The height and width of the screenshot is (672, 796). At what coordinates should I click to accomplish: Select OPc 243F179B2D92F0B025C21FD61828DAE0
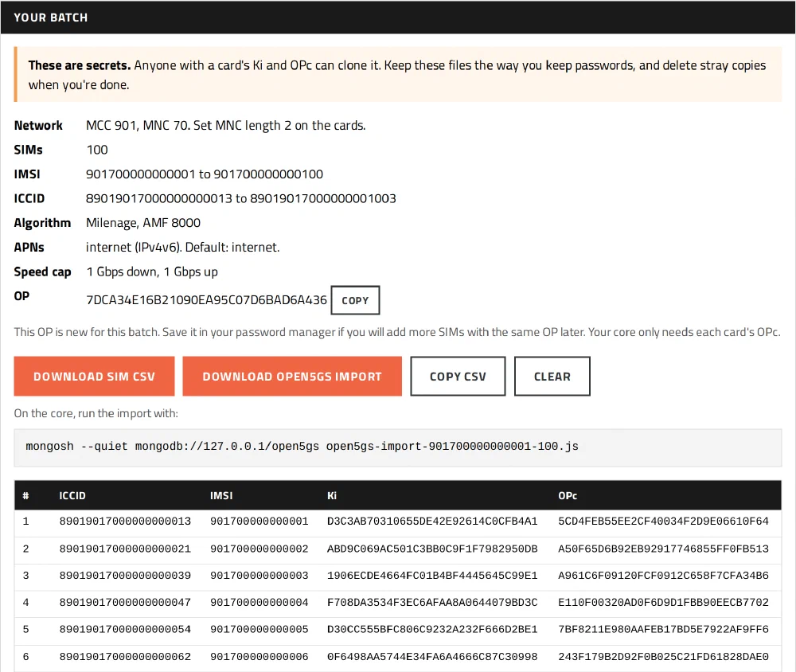tap(663, 657)
